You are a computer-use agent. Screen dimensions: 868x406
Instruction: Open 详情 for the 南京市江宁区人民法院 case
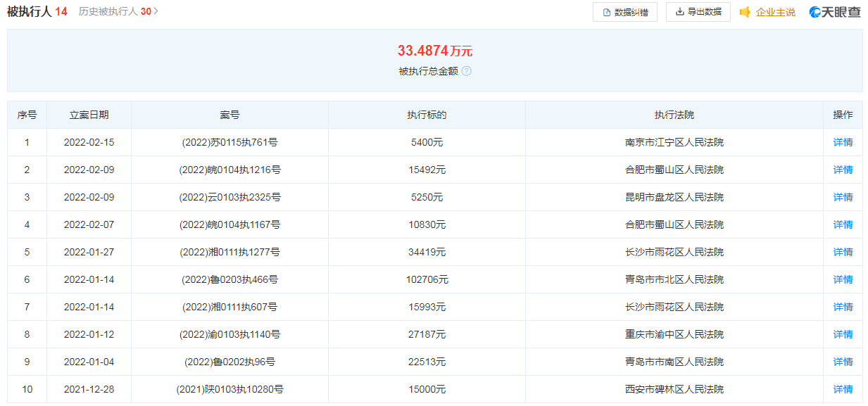(x=843, y=142)
